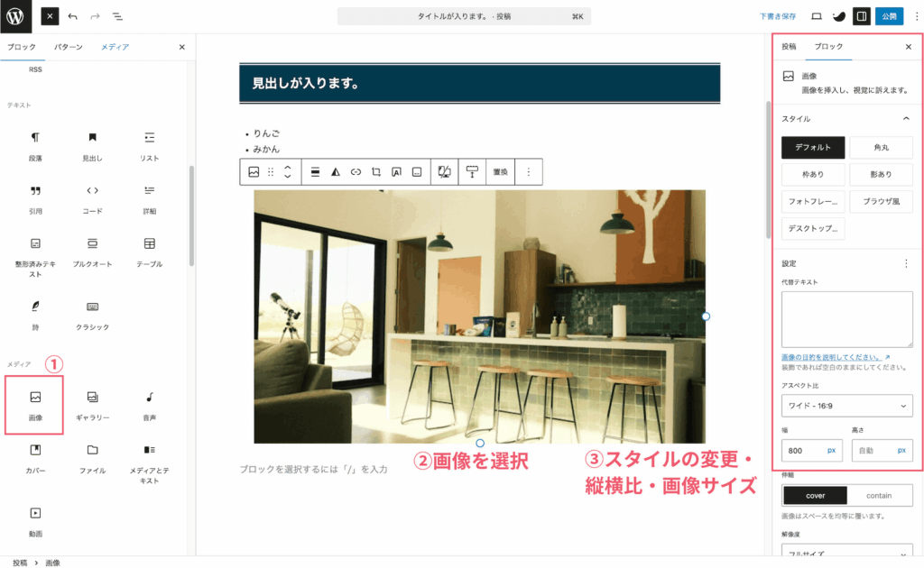Insert a Code (コード) block
The image size is (924, 568).
pyautogui.click(x=93, y=199)
